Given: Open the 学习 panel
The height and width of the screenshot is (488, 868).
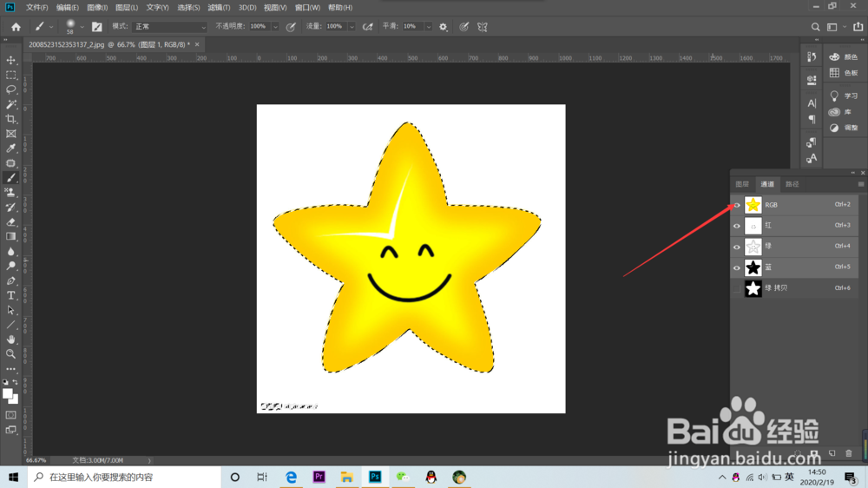Looking at the screenshot, I should [x=844, y=96].
